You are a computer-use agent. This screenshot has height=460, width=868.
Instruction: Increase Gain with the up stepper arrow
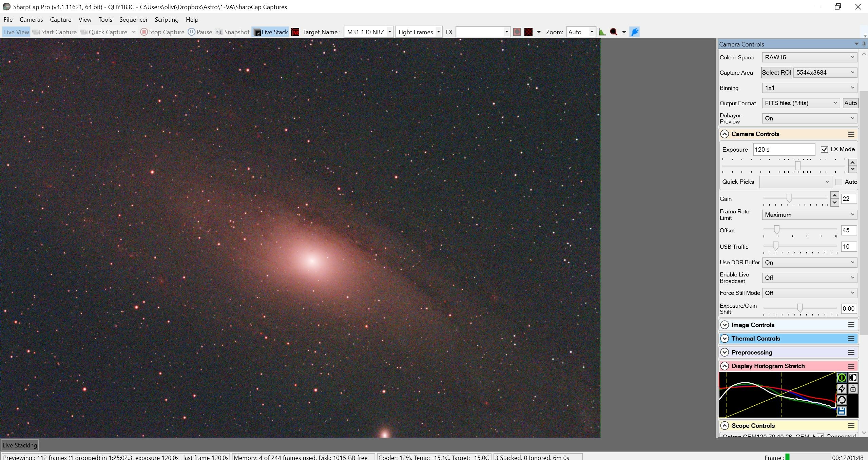834,195
